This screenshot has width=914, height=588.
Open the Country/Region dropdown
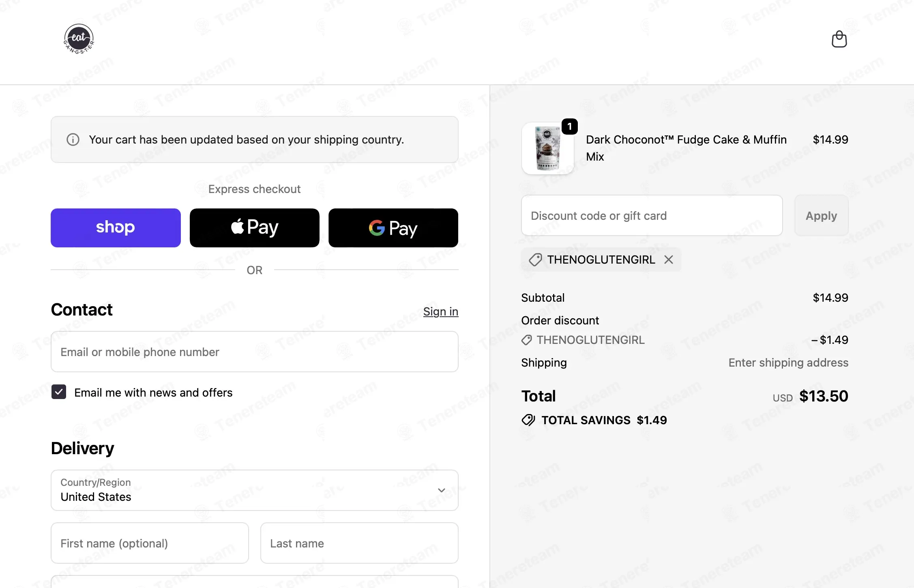tap(255, 490)
